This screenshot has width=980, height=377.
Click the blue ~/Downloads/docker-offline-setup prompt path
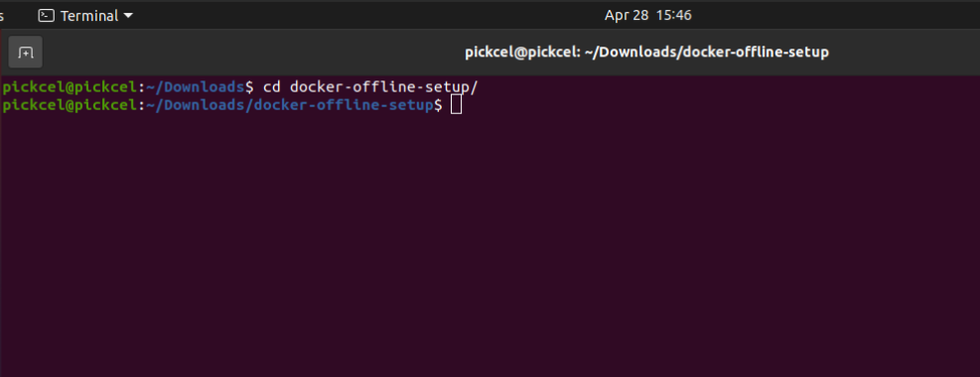(289, 105)
